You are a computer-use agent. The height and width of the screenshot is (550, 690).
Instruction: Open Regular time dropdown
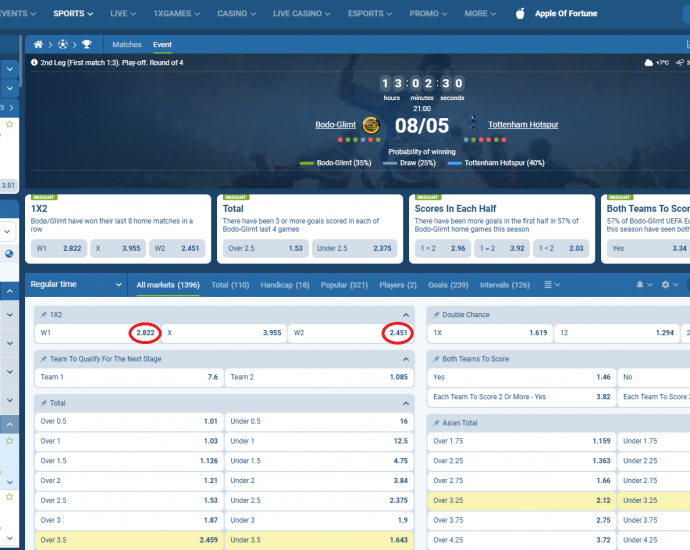pos(76,284)
